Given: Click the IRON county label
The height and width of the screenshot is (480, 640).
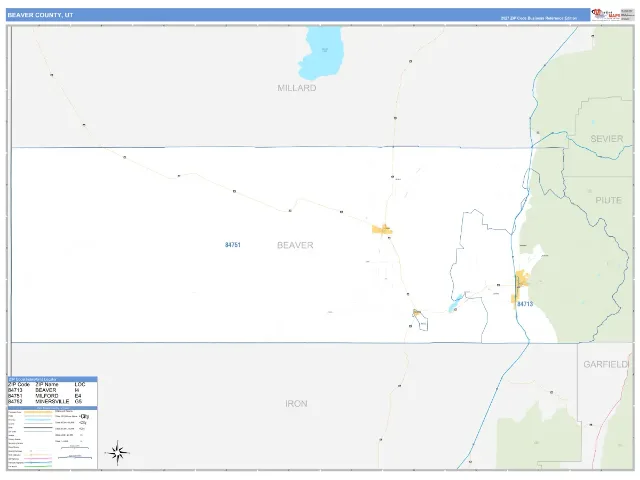Looking at the screenshot, I should pyautogui.click(x=296, y=404).
